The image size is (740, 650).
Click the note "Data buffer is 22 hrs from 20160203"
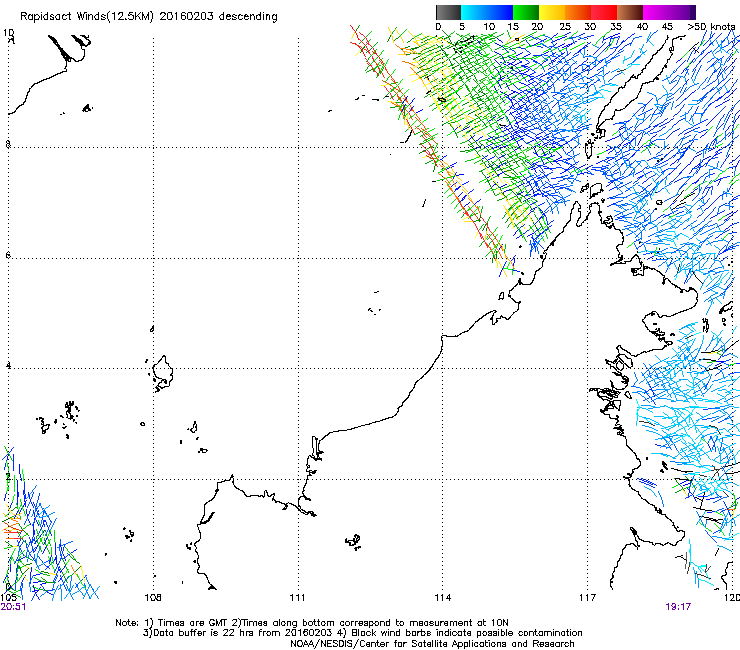pyautogui.click(x=243, y=633)
